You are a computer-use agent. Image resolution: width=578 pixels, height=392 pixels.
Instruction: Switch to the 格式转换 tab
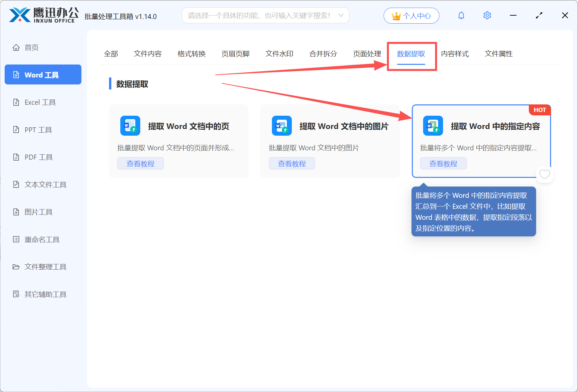191,54
